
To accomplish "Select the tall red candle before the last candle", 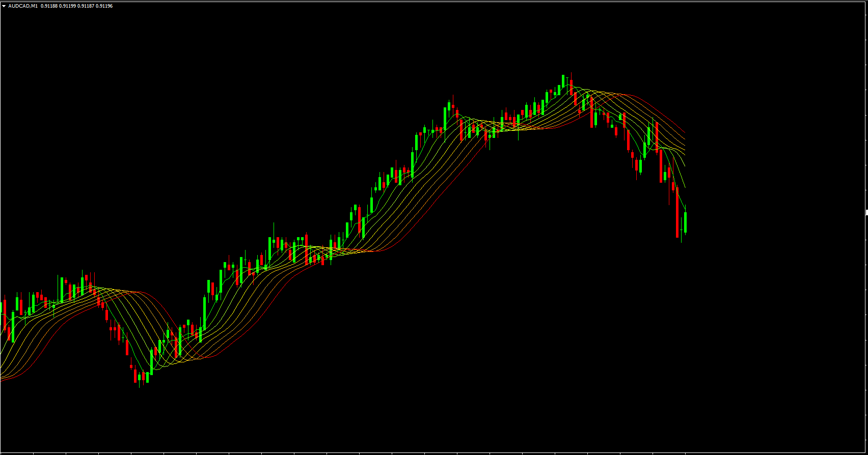I will pos(677,214).
